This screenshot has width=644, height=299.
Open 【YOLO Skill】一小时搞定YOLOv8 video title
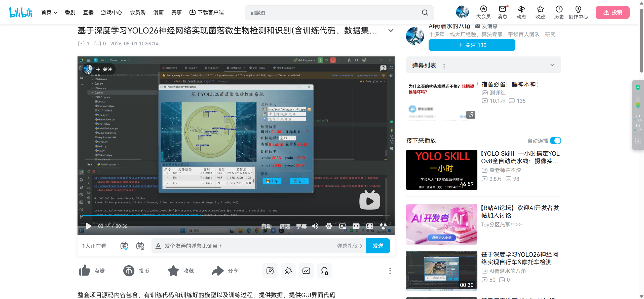(x=520, y=157)
